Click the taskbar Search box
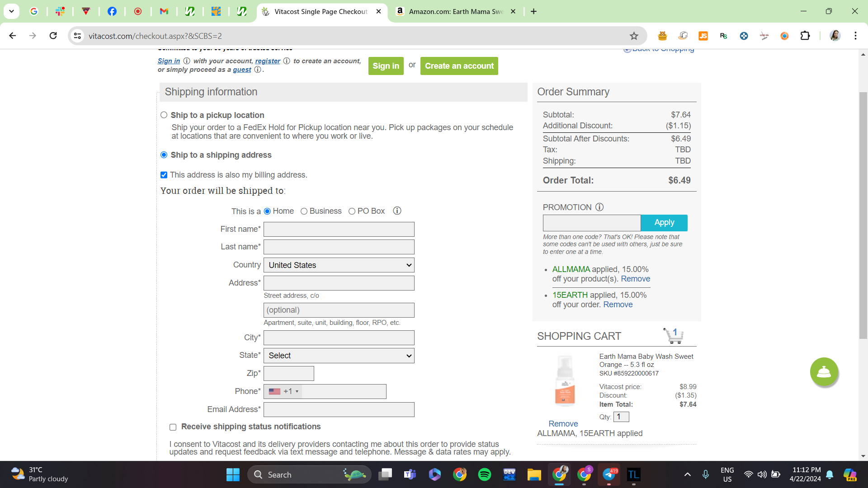Image resolution: width=868 pixels, height=488 pixels. click(310, 475)
